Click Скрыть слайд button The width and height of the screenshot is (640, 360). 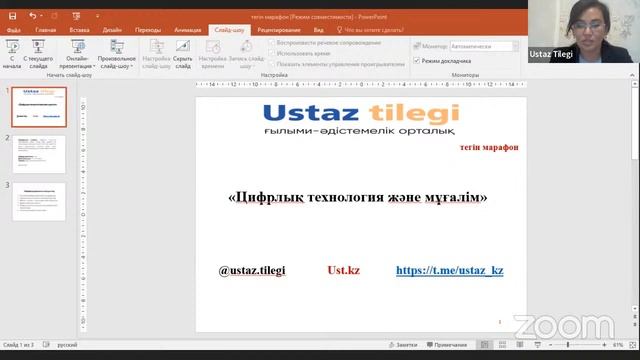tap(182, 54)
